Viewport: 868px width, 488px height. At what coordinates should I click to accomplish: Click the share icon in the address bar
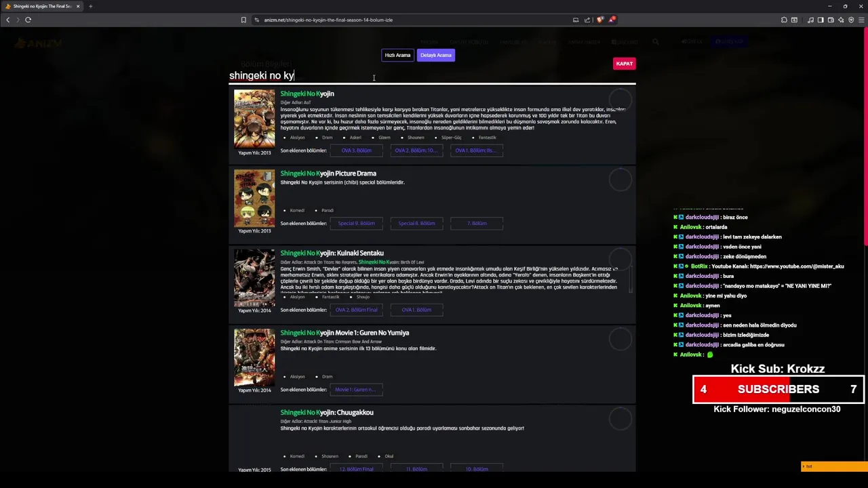[x=587, y=20]
